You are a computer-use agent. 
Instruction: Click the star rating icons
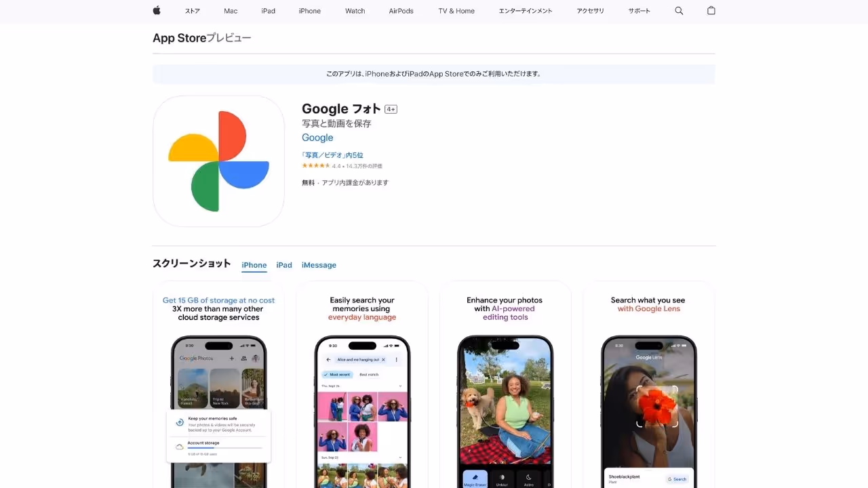(316, 165)
